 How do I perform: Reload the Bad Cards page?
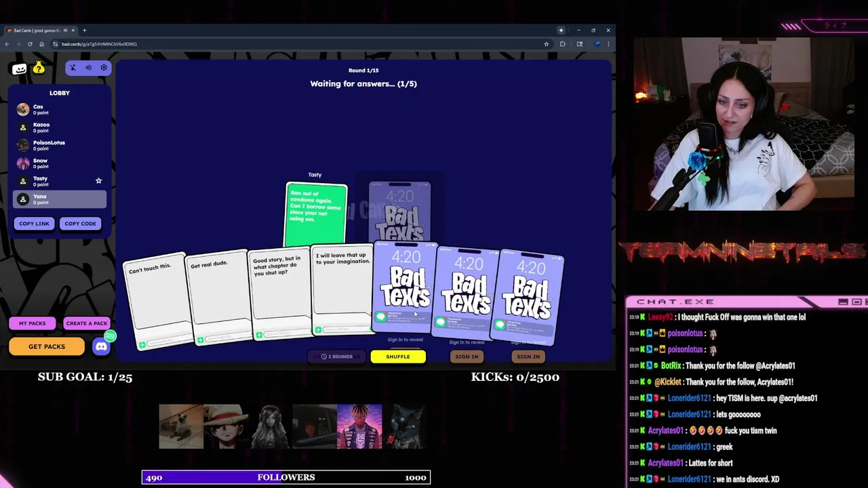click(30, 44)
